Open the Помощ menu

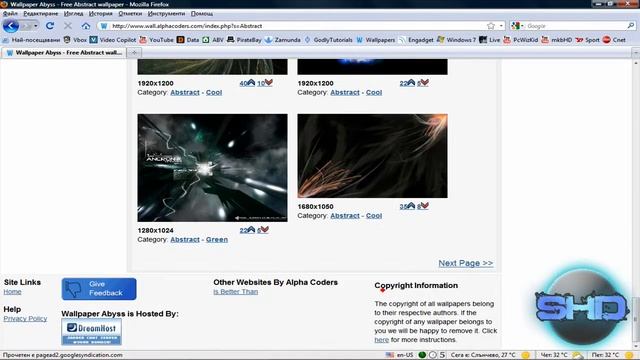pos(202,13)
